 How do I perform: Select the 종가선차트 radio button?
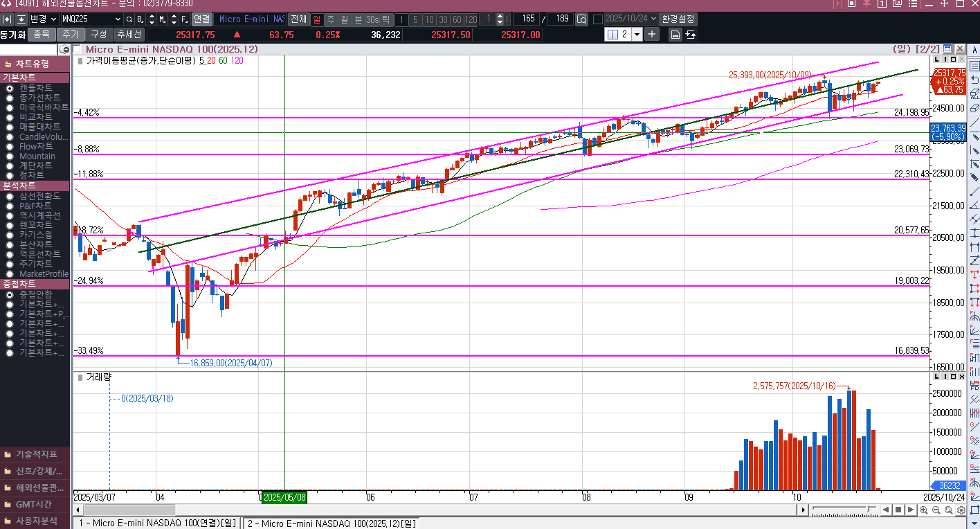pos(10,98)
